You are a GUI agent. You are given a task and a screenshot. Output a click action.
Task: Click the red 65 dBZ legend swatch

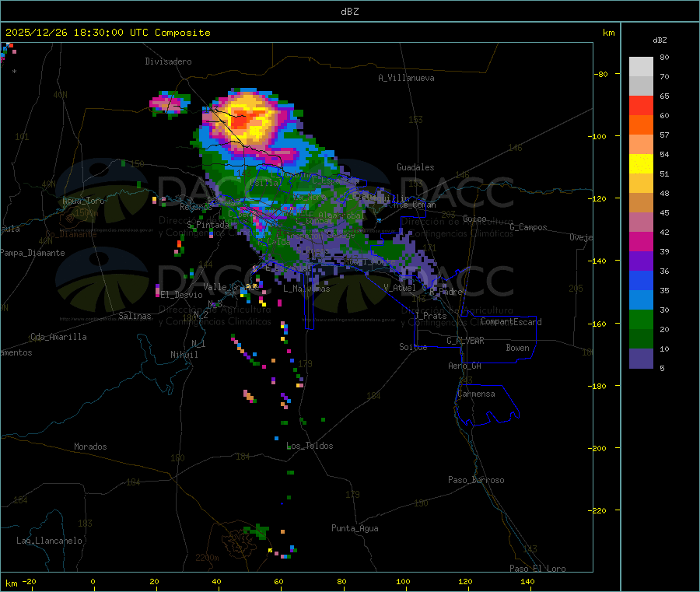point(641,105)
